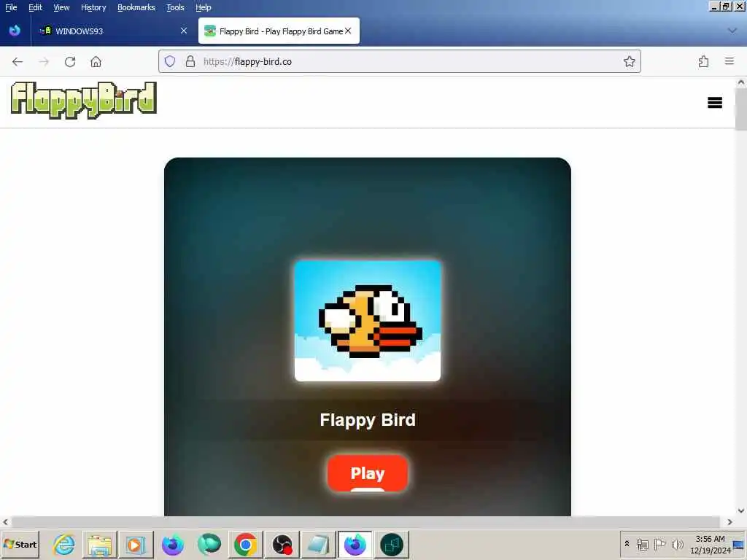Open the Action Center flag icon

coord(659,544)
